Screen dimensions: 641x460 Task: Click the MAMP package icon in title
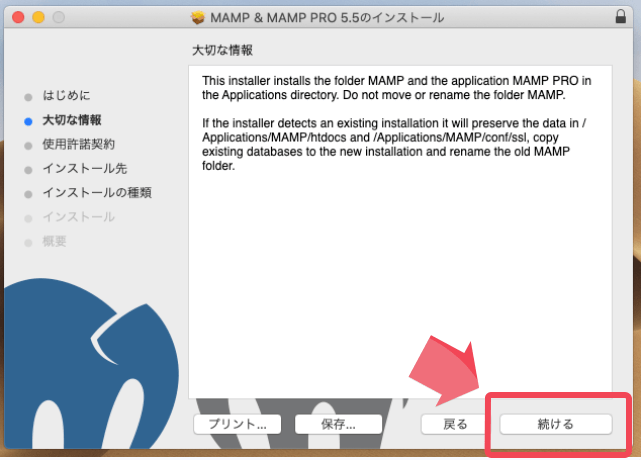[198, 18]
